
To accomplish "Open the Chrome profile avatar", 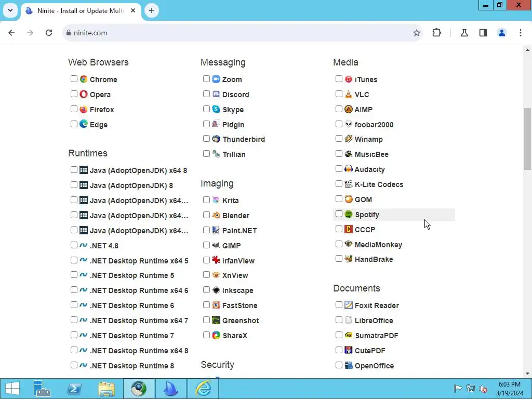I will pyautogui.click(x=502, y=33).
